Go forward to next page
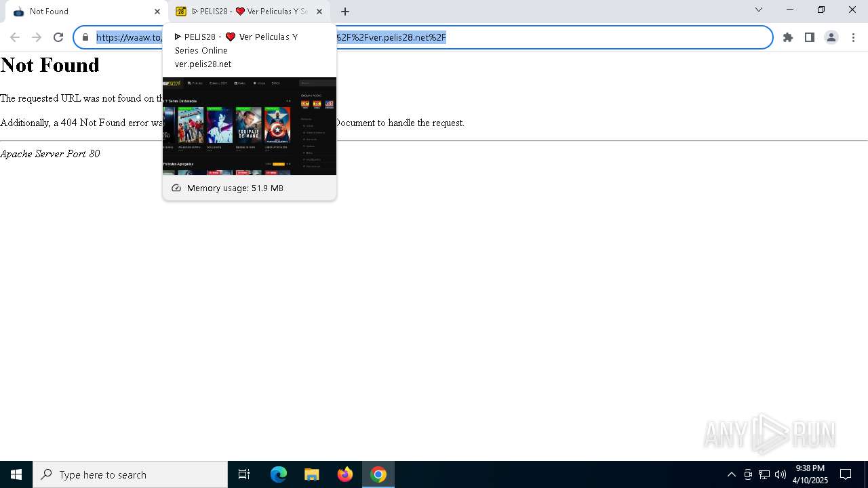868x488 pixels. [37, 37]
